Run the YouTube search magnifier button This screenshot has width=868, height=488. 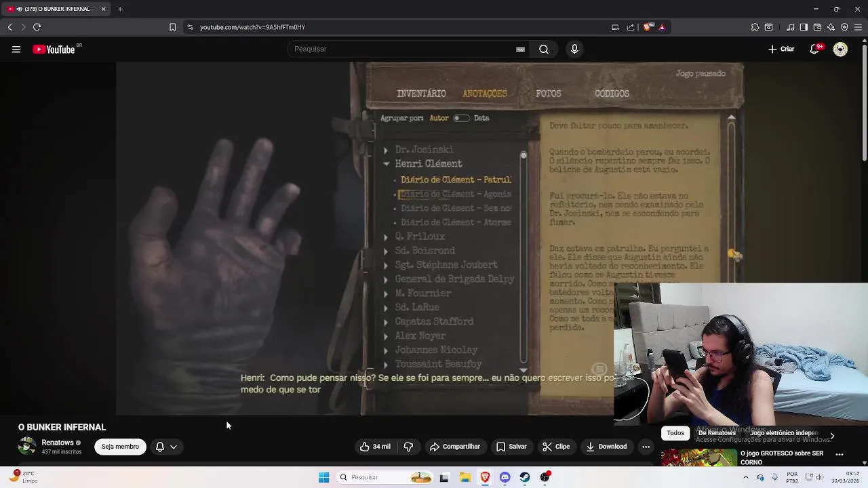[x=544, y=49]
